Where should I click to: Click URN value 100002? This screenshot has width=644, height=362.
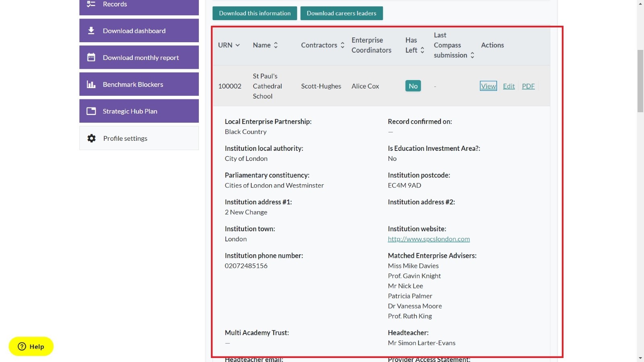230,86
